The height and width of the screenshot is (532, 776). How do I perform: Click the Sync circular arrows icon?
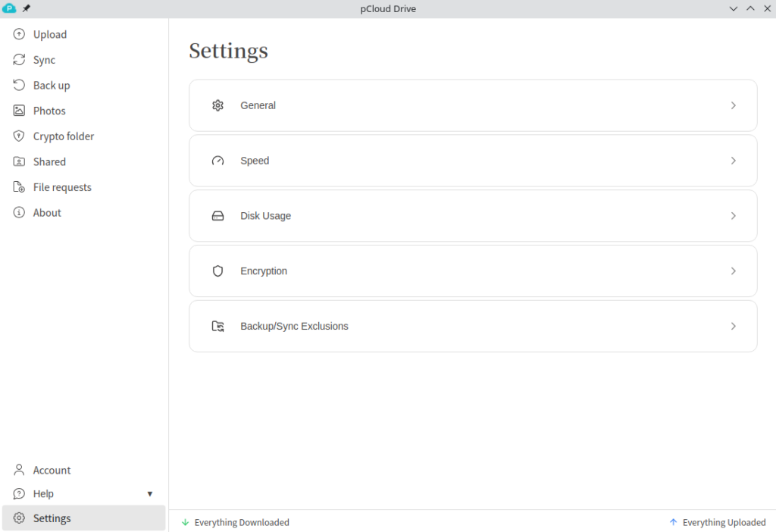point(20,60)
